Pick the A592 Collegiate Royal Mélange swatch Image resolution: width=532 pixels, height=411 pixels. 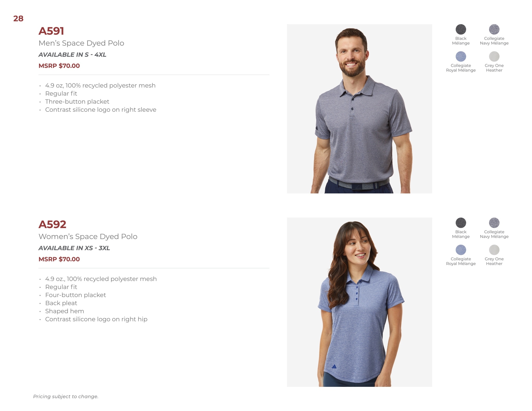[461, 250]
